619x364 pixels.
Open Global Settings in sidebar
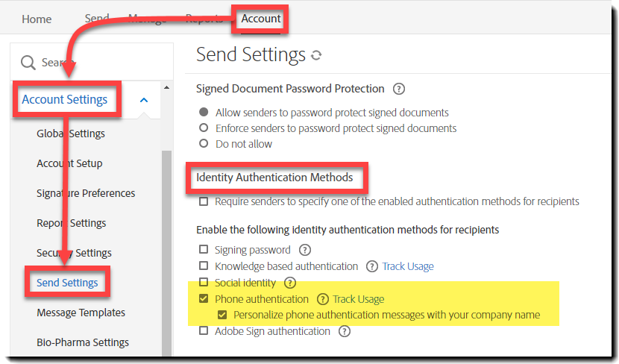[71, 134]
